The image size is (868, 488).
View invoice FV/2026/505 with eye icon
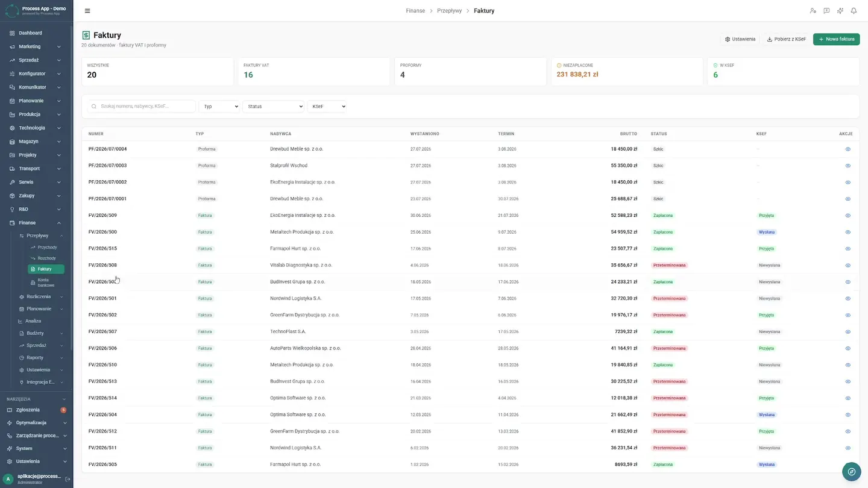pos(848,465)
